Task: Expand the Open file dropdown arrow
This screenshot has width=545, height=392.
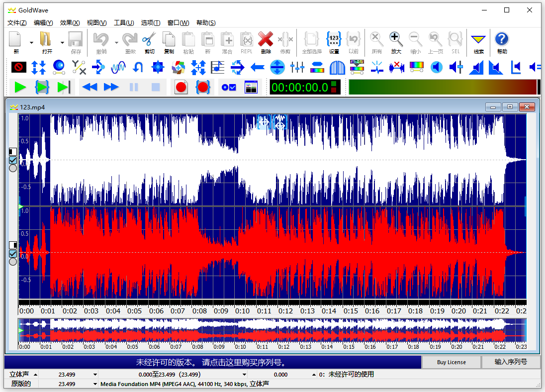Action: pos(62,43)
